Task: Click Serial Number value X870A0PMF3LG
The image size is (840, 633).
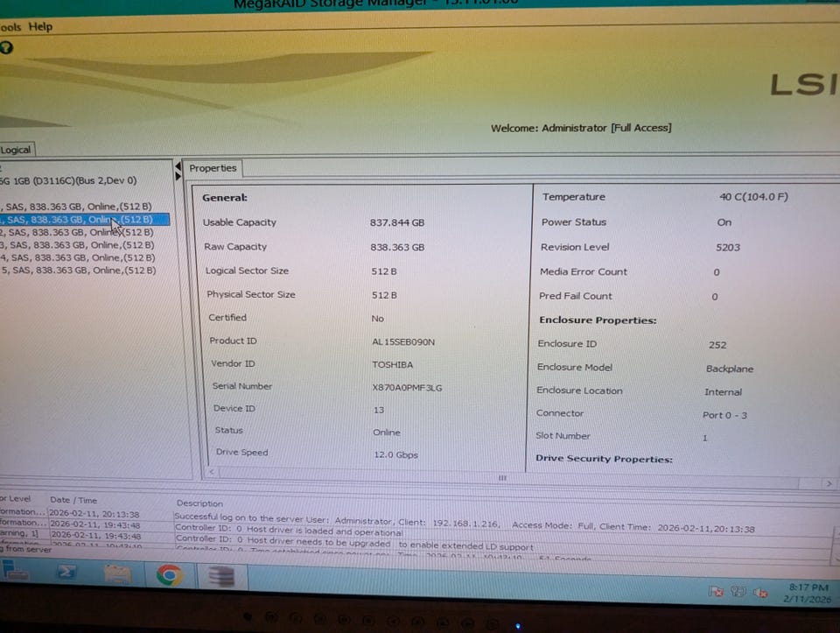Action: [407, 388]
